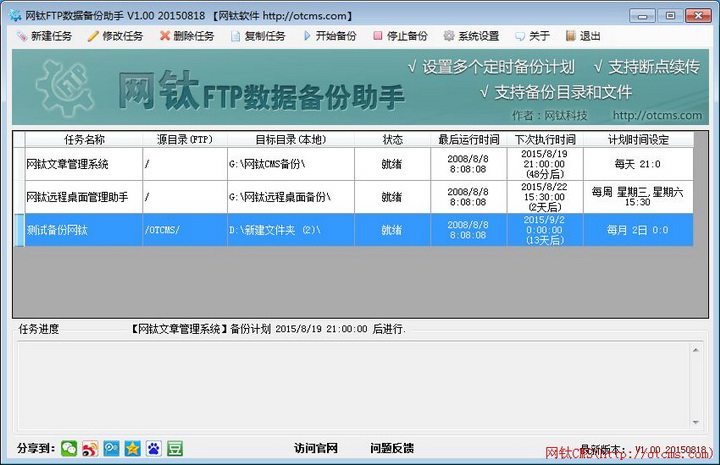Stop backup with the 停止备份 icon

pyautogui.click(x=377, y=36)
